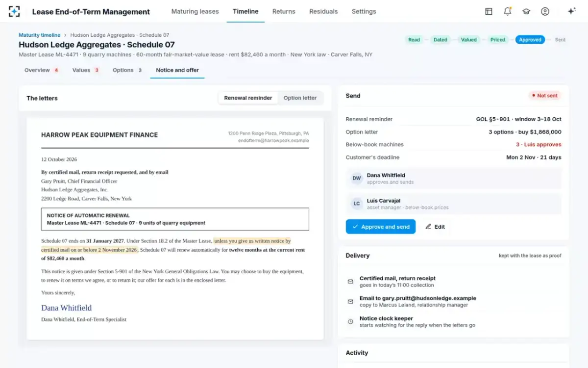Click the envelope icon beside Email to gary.pruitt
The width and height of the screenshot is (588, 368).
pos(350,301)
